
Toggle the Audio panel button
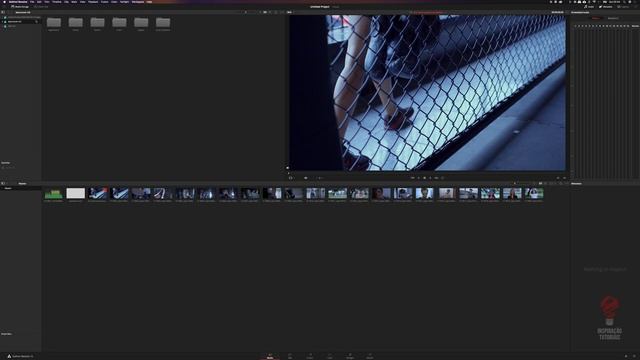(589, 7)
